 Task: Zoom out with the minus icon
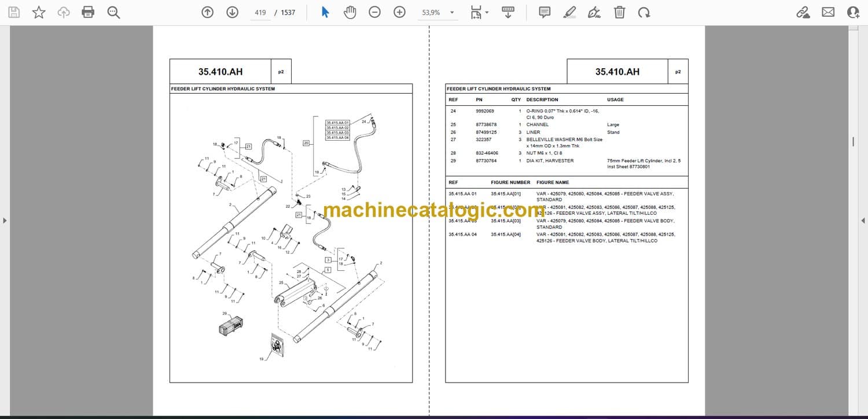(375, 12)
